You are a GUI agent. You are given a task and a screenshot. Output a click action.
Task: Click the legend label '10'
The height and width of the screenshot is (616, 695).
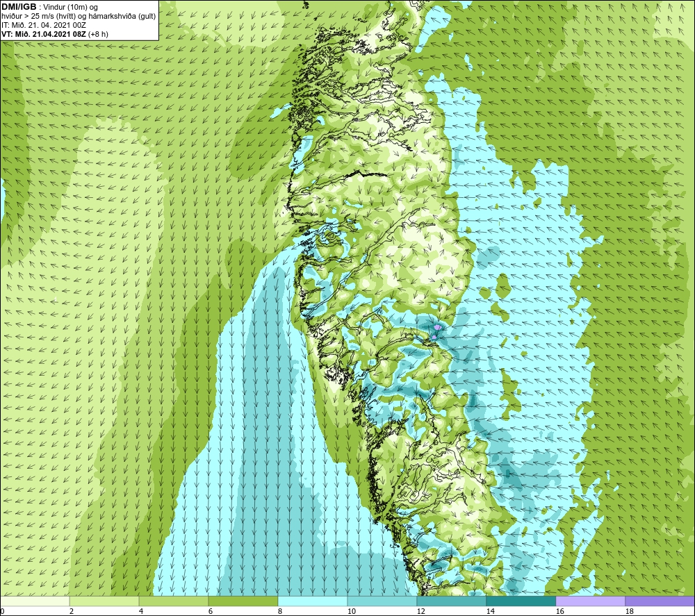pyautogui.click(x=352, y=612)
